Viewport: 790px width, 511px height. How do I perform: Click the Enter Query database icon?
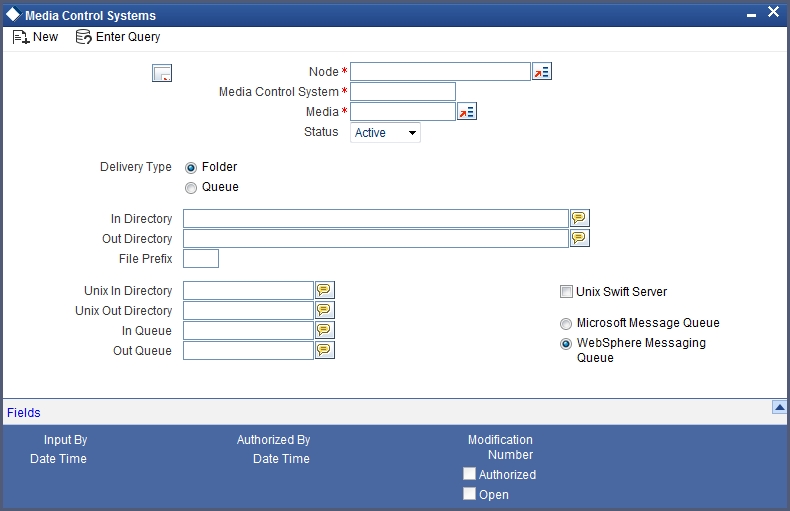(84, 37)
